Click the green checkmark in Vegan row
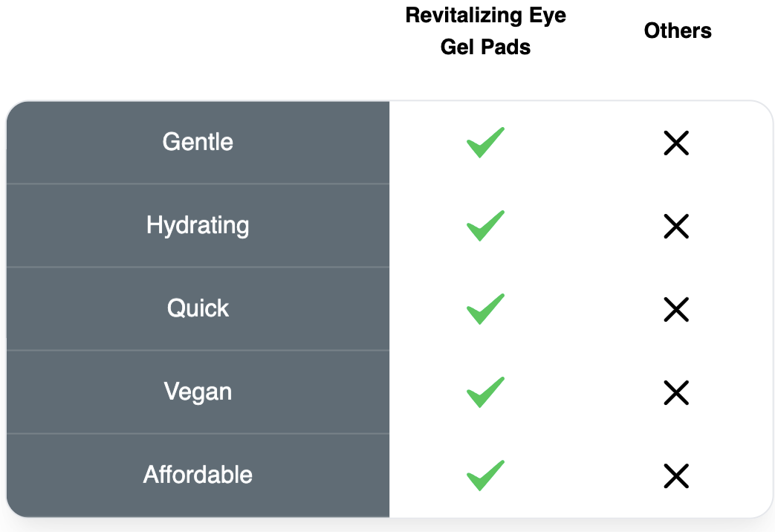The width and height of the screenshot is (775, 532). (x=485, y=392)
